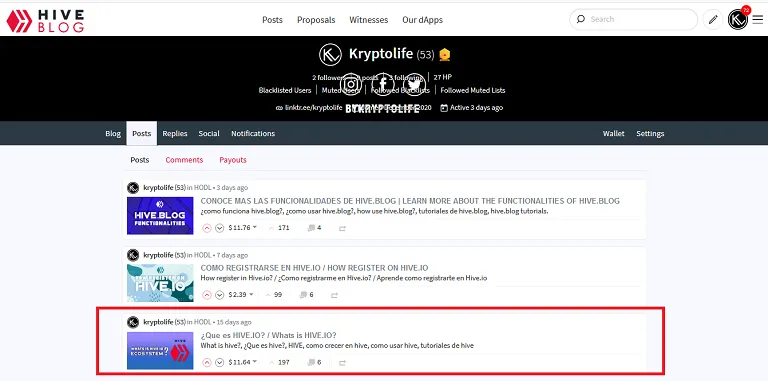The image size is (768, 381).
Task: Open the ¿Que es HIVE.IO? post title
Action: tap(268, 335)
